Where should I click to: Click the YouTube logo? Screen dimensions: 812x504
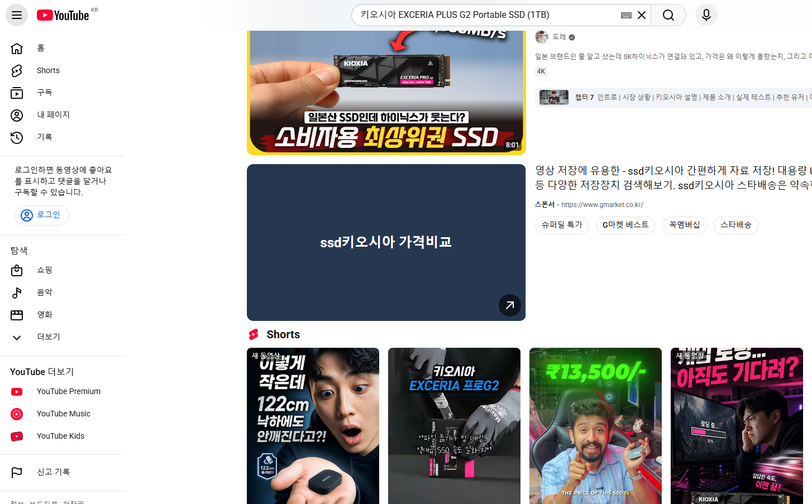(63, 15)
